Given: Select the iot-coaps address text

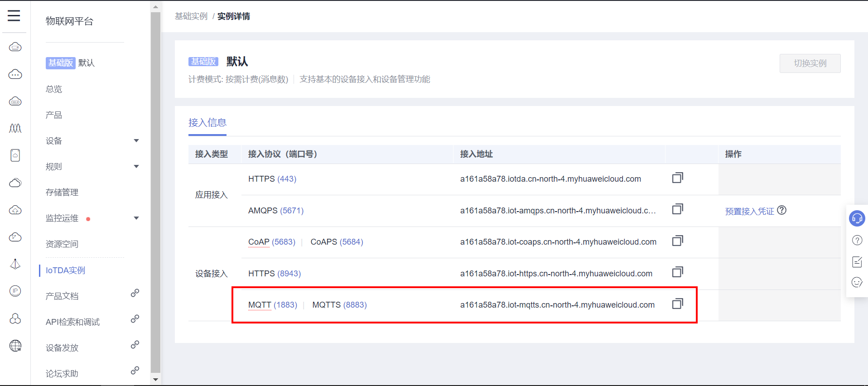Looking at the screenshot, I should pyautogui.click(x=558, y=242).
